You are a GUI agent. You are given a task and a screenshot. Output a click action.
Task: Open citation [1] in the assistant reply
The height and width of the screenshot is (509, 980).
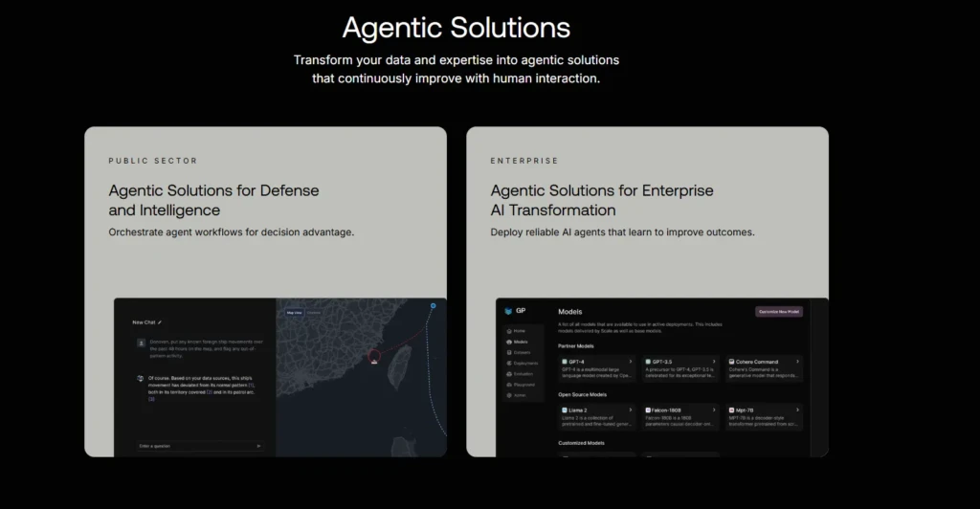tap(252, 386)
